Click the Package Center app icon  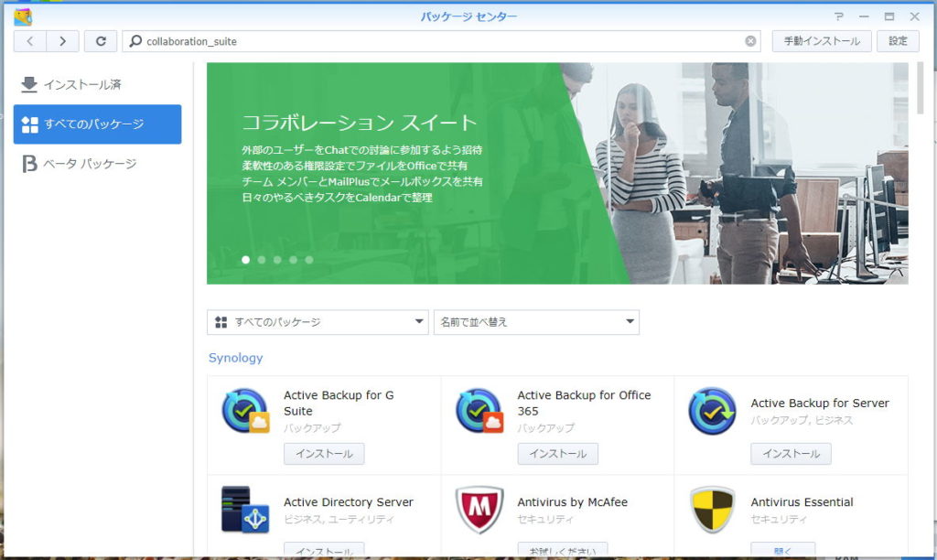pyautogui.click(x=23, y=16)
